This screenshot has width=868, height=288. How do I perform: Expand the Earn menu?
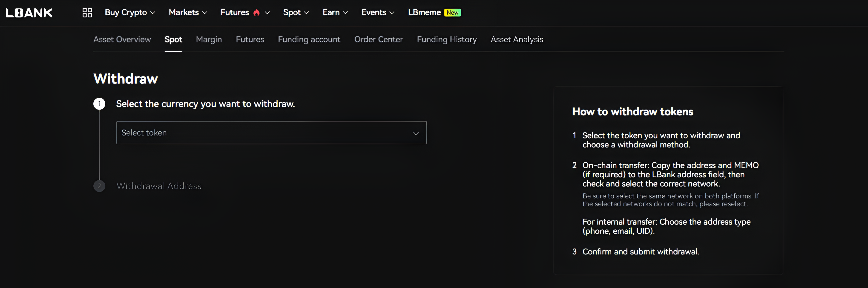pos(335,12)
